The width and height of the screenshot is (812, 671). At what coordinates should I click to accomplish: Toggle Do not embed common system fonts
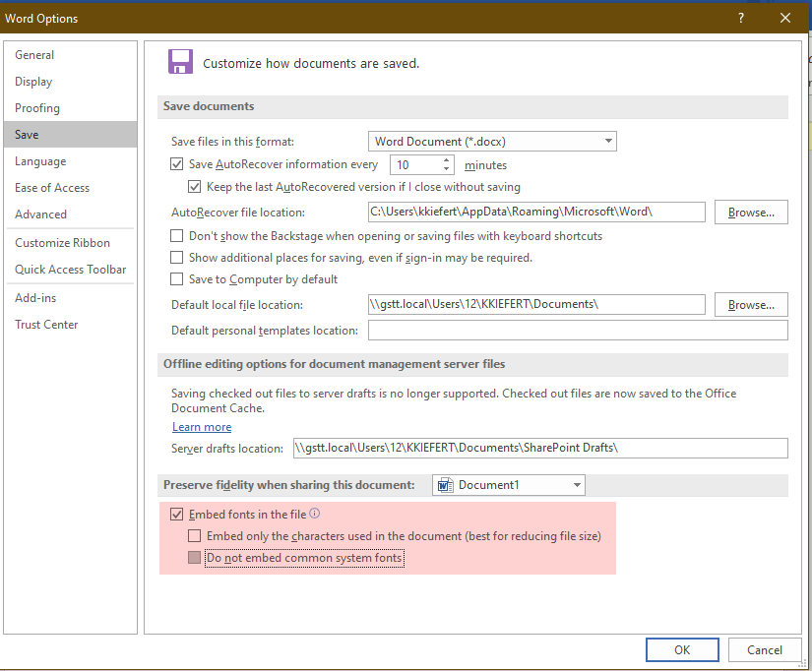[194, 557]
